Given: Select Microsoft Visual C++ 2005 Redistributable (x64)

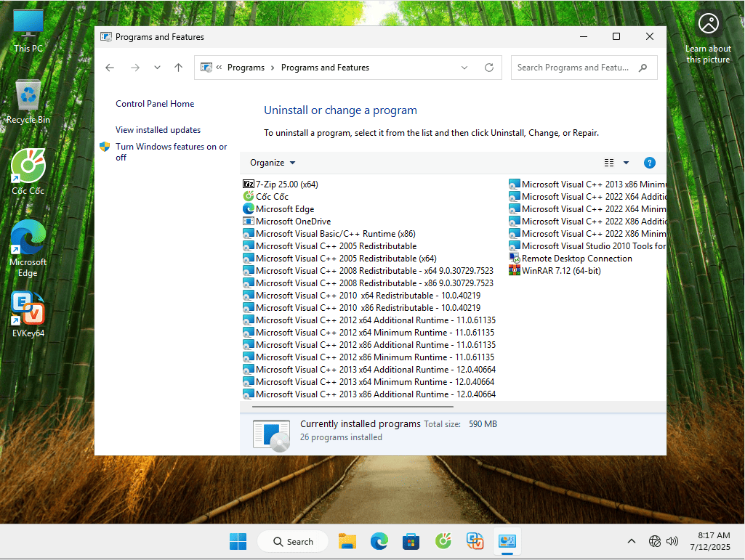Looking at the screenshot, I should point(339,258).
